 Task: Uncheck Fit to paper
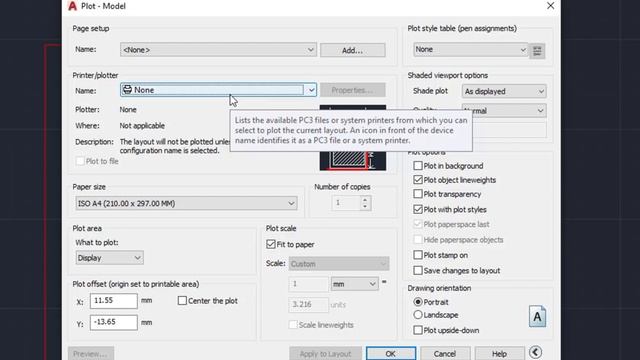[x=271, y=244]
